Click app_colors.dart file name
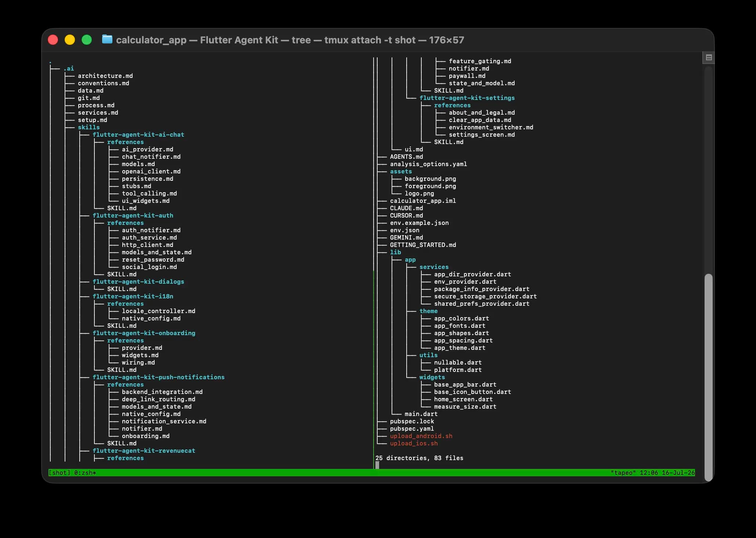The width and height of the screenshot is (756, 538). pyautogui.click(x=462, y=318)
